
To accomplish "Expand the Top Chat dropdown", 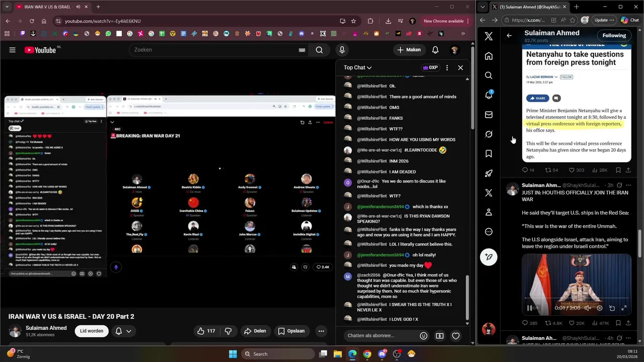I will coord(357,67).
